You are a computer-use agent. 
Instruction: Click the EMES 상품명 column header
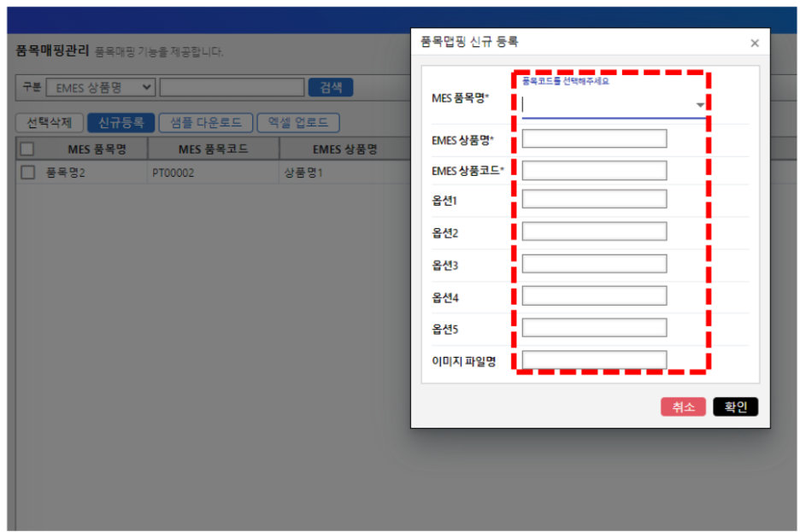tap(345, 149)
